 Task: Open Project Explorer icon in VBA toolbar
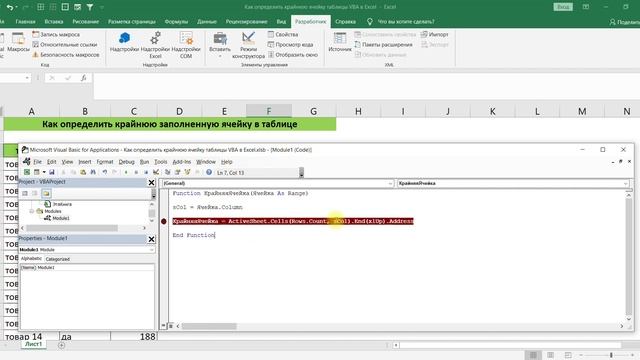point(167,172)
